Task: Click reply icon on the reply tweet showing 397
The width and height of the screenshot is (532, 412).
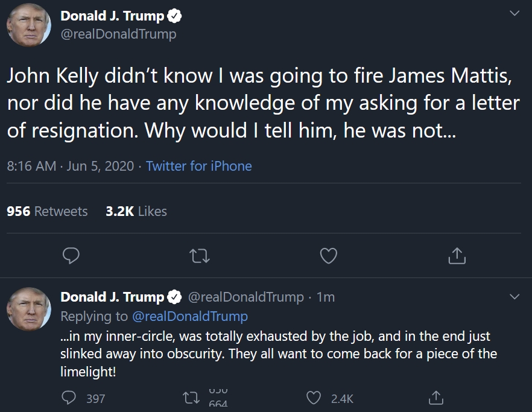Action: point(70,398)
